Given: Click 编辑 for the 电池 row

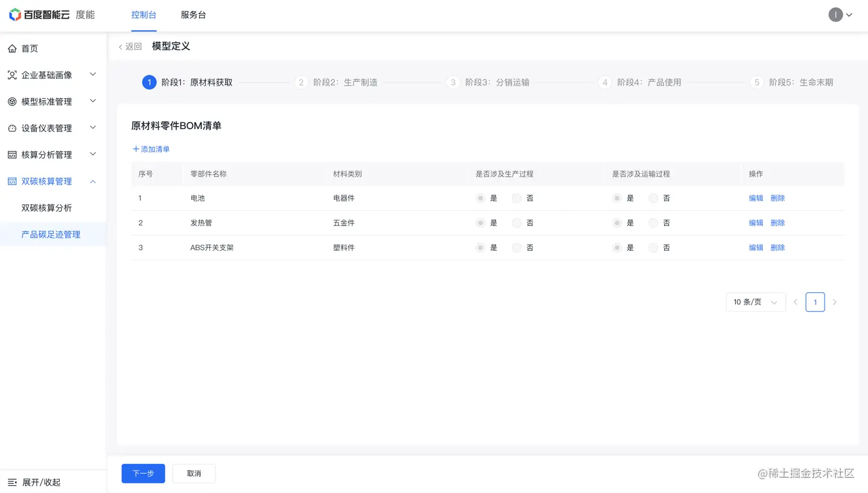Looking at the screenshot, I should [x=756, y=198].
